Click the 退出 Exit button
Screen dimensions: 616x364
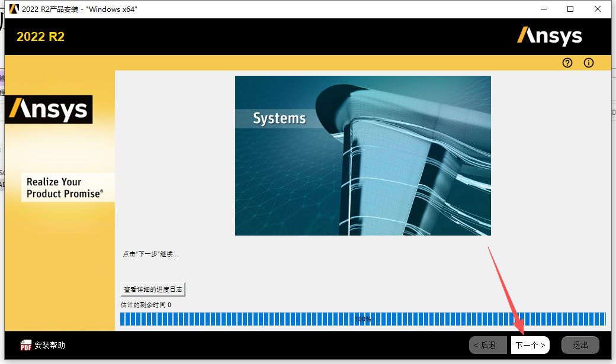coord(580,344)
